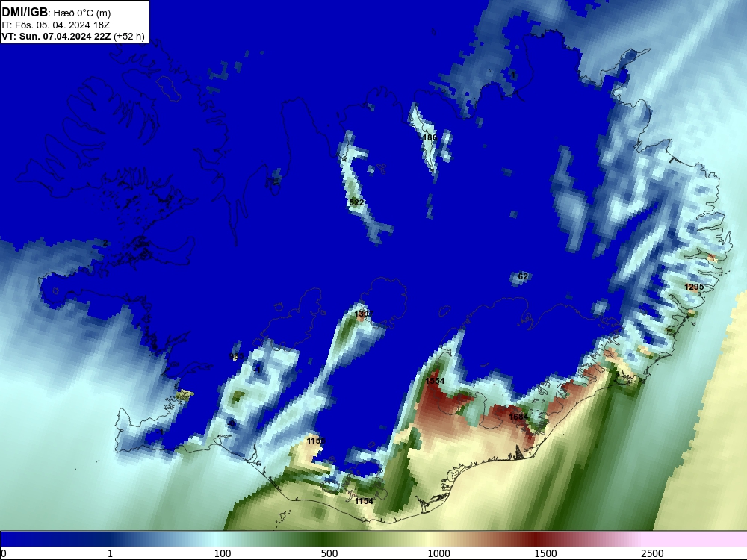
Task: Click the colorbar tick label 1000
Action: [x=438, y=553]
